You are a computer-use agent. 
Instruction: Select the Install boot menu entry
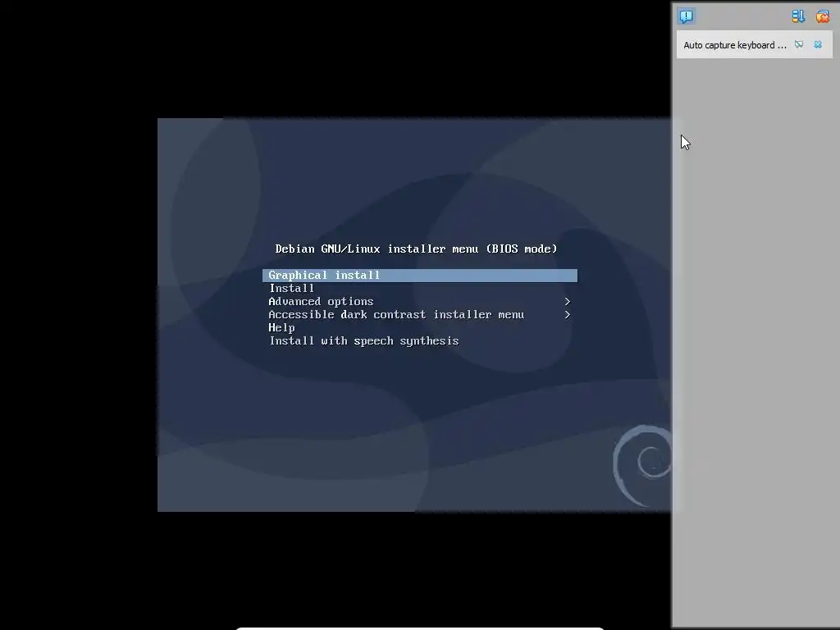(x=420, y=288)
